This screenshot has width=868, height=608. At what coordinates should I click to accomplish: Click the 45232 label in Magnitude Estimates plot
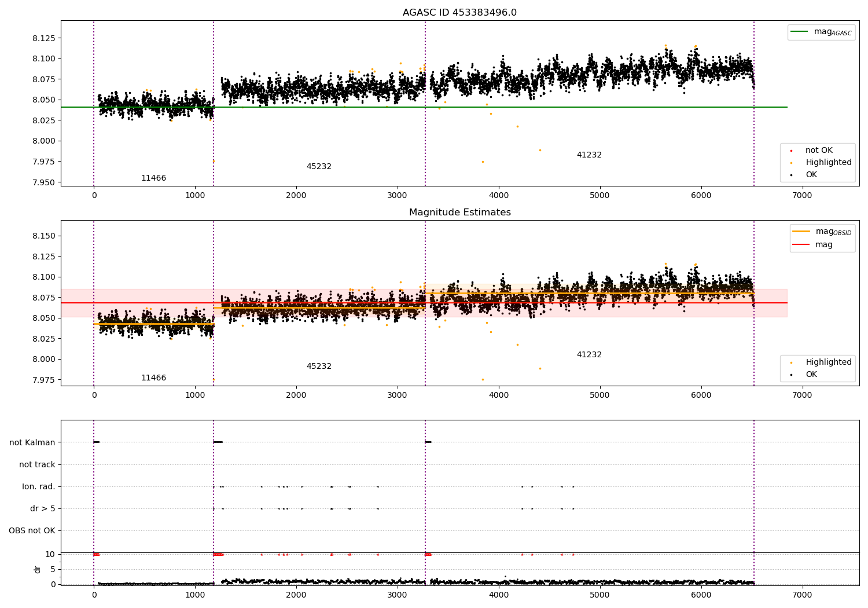pyautogui.click(x=319, y=367)
